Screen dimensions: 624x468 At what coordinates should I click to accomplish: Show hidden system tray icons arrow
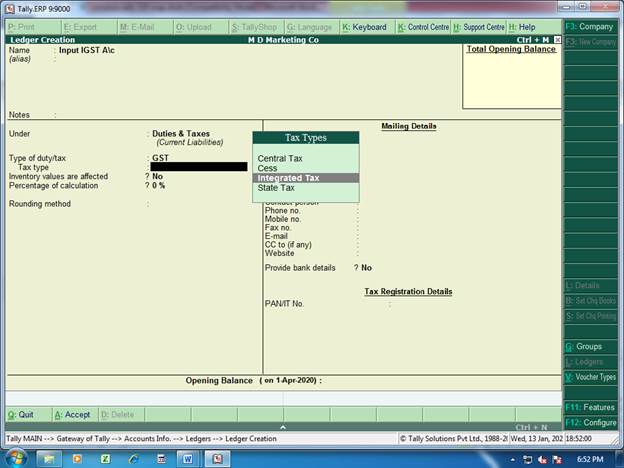tap(513, 460)
